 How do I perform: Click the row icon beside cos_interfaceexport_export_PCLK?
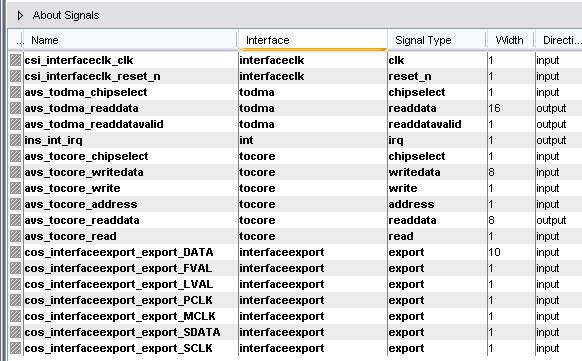16,300
